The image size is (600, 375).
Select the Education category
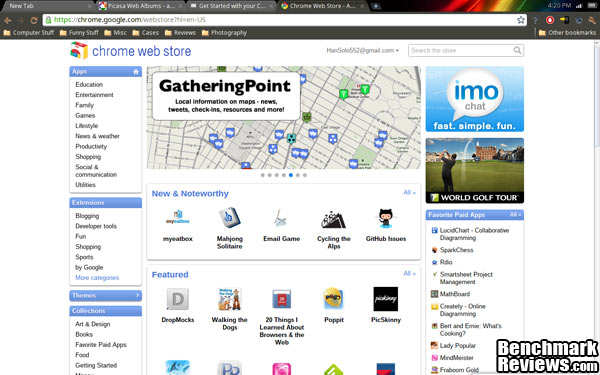[89, 85]
